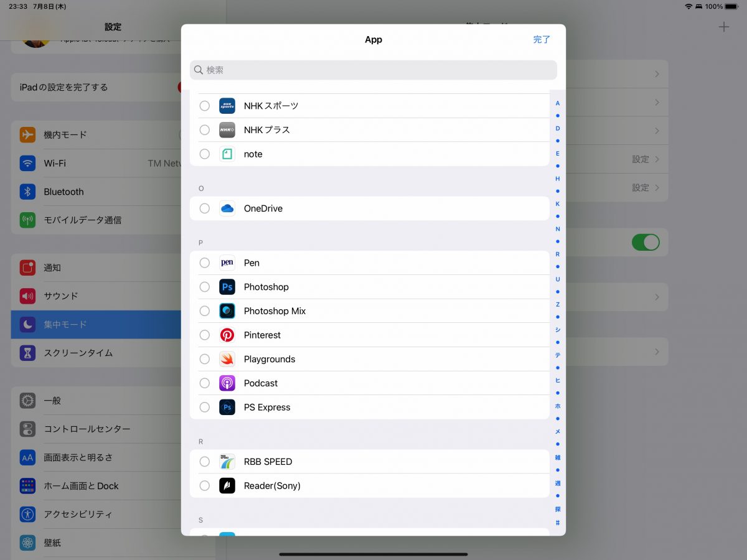Tap the Swift Playgrounds app icon
This screenshot has width=747, height=560.
(x=227, y=359)
